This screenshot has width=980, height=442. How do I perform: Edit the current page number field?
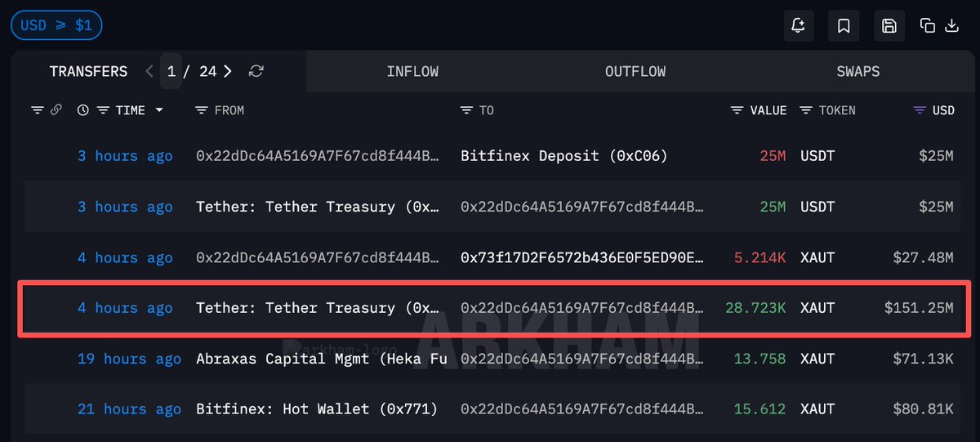[x=171, y=71]
